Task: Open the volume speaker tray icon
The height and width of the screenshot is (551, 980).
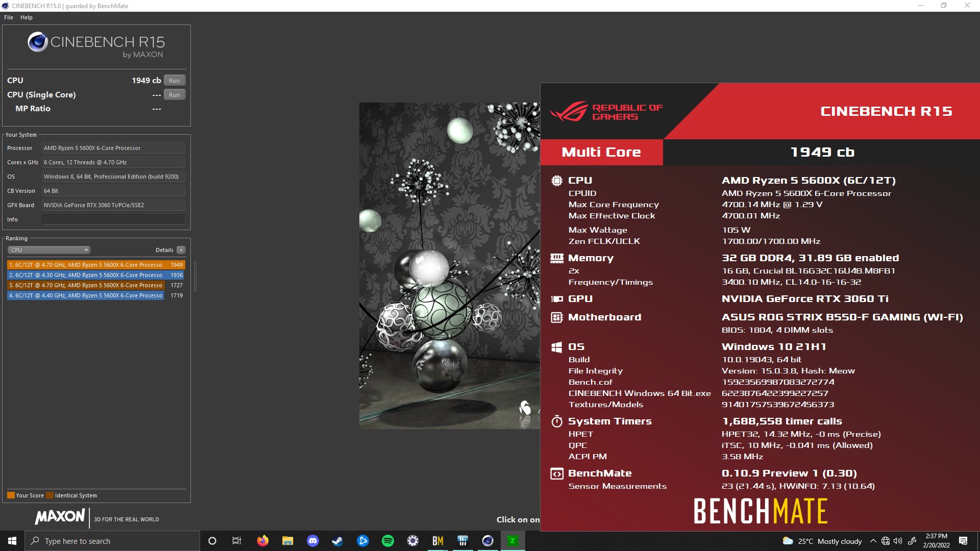Action: click(x=898, y=541)
